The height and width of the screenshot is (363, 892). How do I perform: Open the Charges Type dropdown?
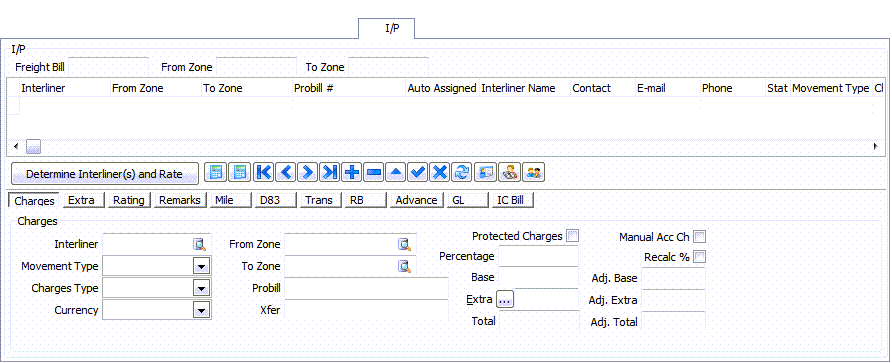(x=201, y=288)
